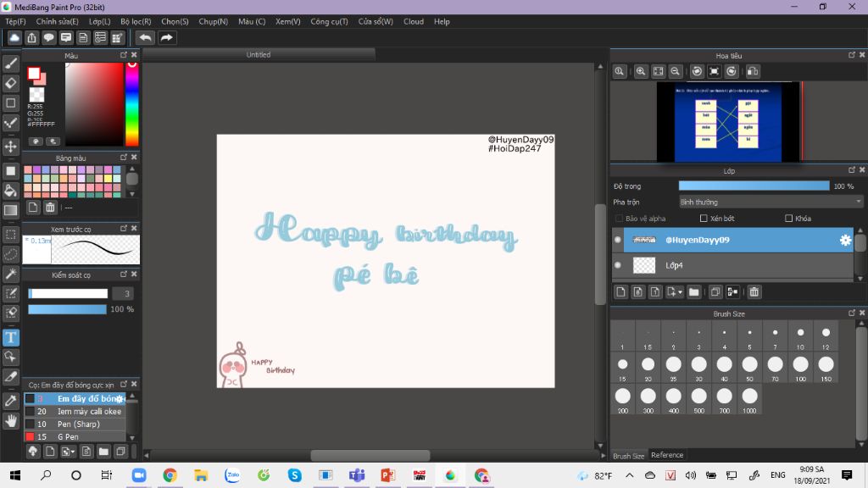
Task: Open settings gear for @HuyenDayy09 layer
Action: pos(845,240)
